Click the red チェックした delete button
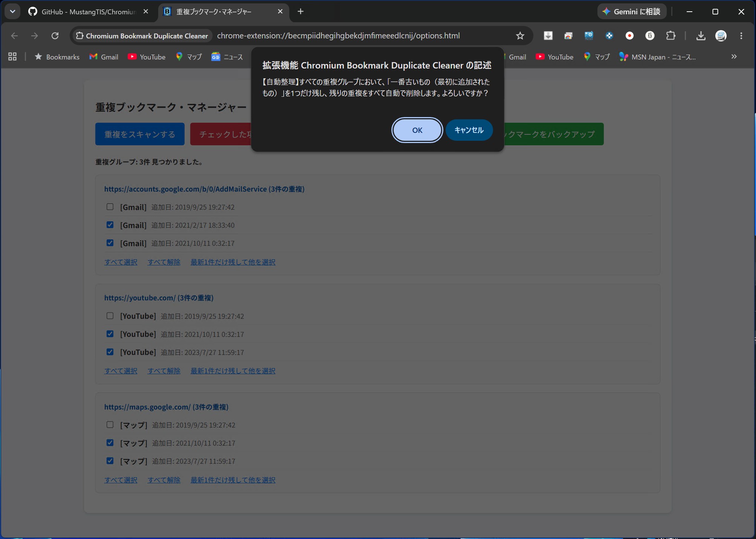The height and width of the screenshot is (539, 756). 221,134
